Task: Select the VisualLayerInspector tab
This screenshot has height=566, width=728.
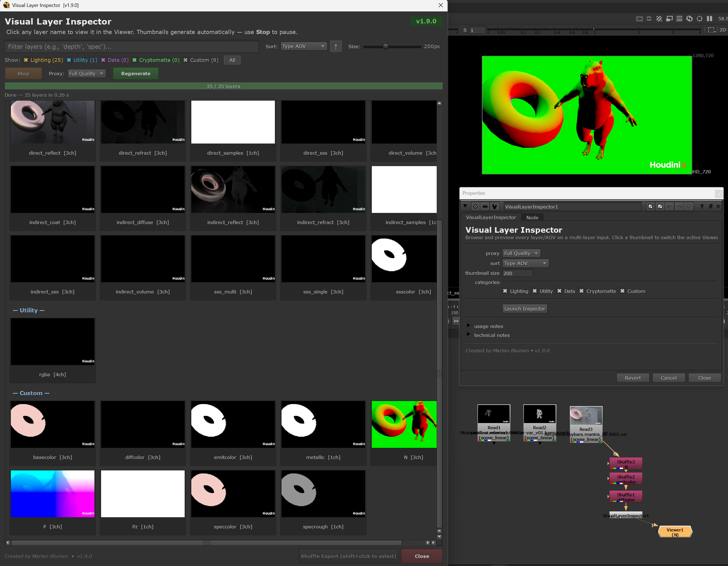Action: pyautogui.click(x=491, y=217)
